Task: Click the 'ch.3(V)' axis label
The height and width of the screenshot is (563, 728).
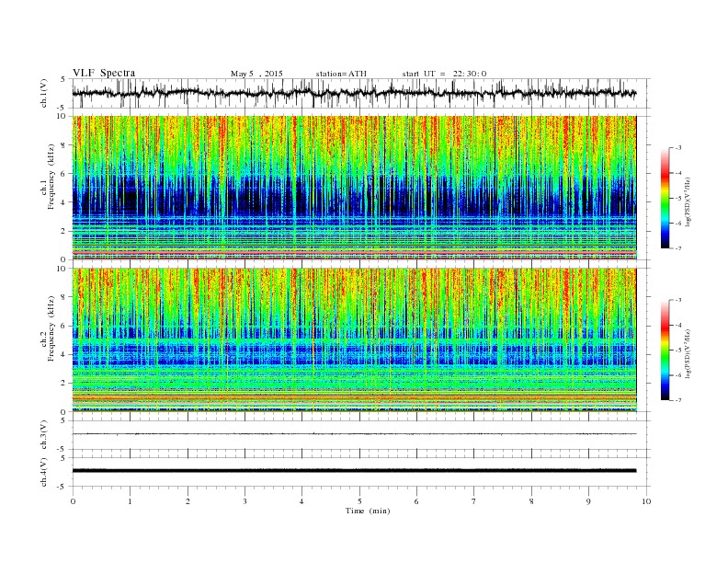Action: coord(43,435)
